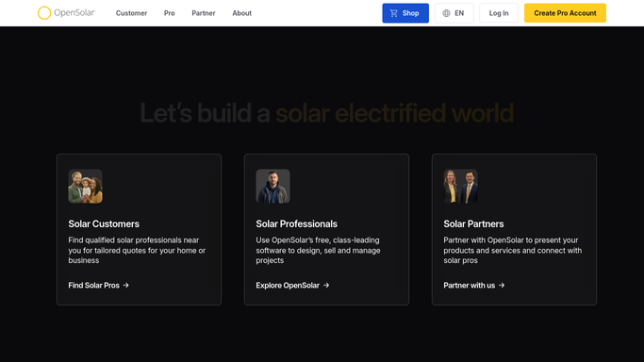Screen dimensions: 644x362
Task: Open the Pro menu
Action: tap(169, 13)
